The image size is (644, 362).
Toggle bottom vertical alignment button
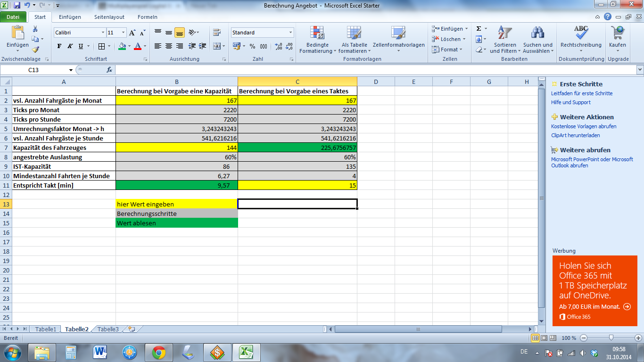[179, 33]
